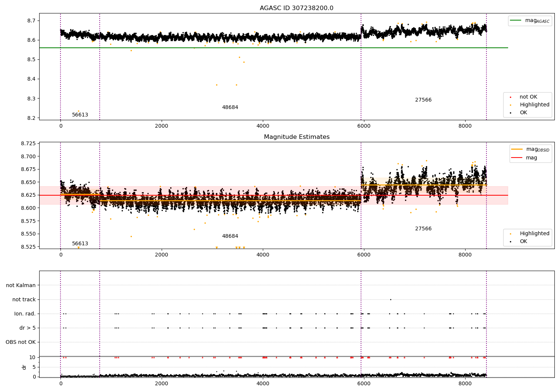Click the 8.600 y-axis tick label

28,208
